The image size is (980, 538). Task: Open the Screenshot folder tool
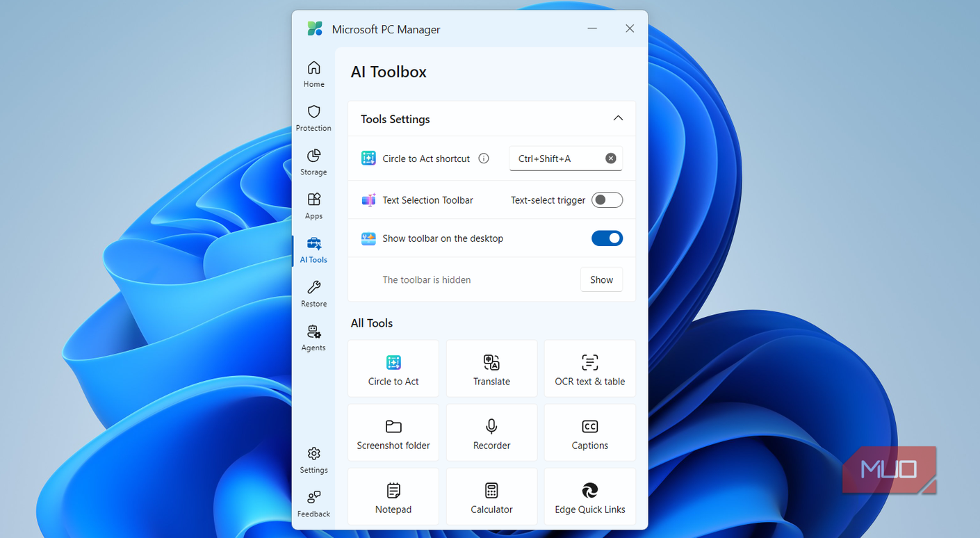[393, 432]
